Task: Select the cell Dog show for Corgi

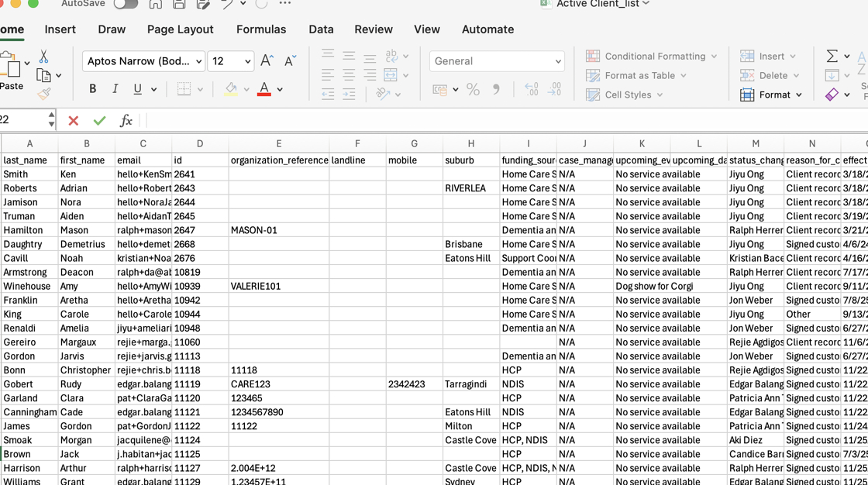Action: tap(642, 286)
